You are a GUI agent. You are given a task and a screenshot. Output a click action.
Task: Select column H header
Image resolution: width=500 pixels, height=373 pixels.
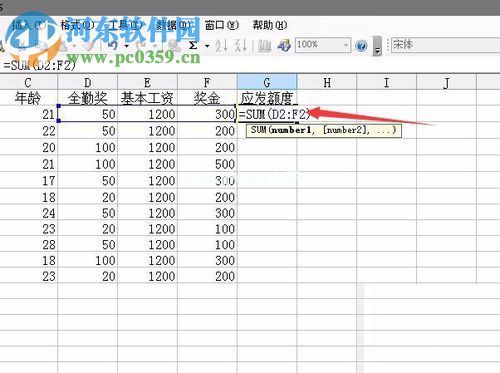point(327,82)
